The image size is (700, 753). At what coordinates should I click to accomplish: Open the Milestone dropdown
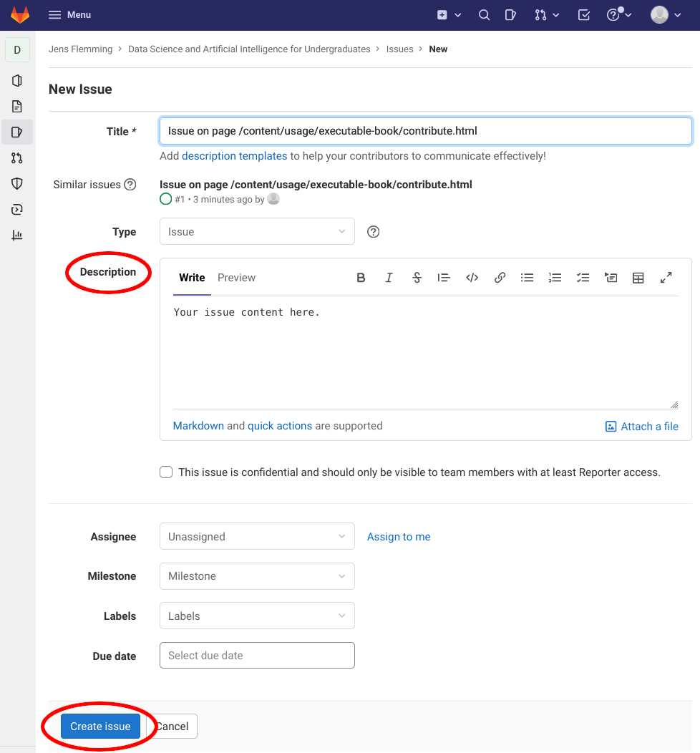pyautogui.click(x=256, y=576)
